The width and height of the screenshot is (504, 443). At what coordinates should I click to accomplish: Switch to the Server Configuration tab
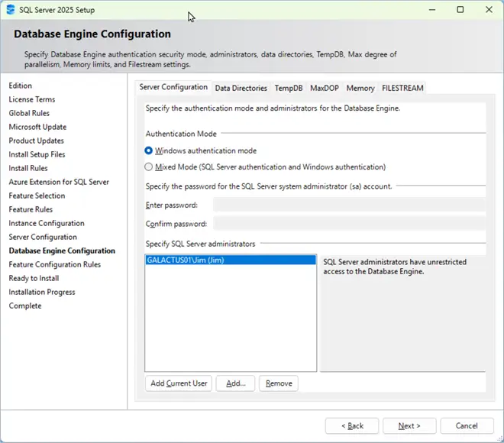[173, 87]
